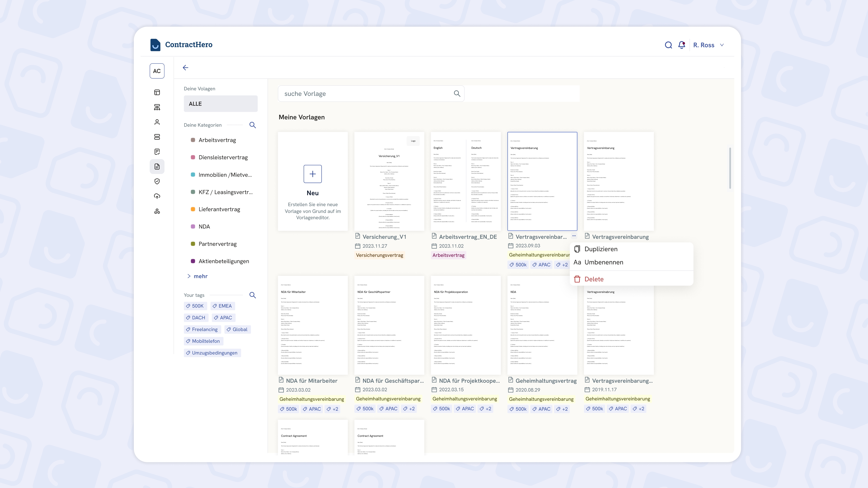
Task: Click +2 tags on NDA für Mitarbeiter
Action: click(x=333, y=409)
